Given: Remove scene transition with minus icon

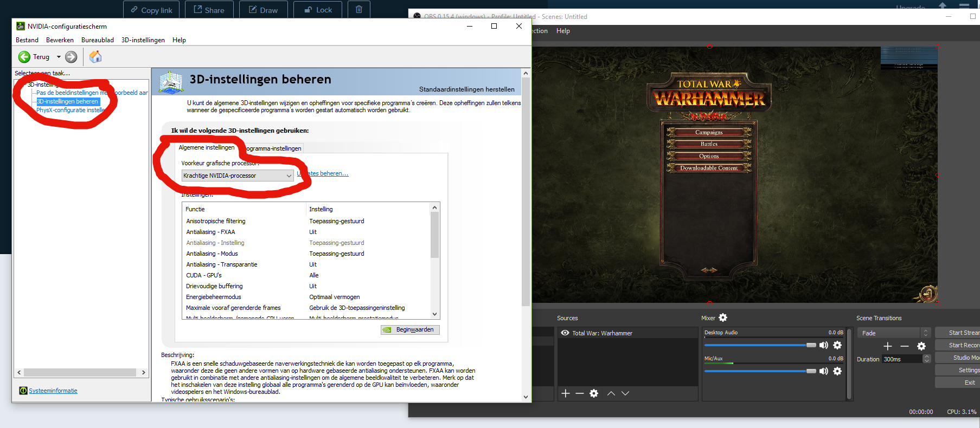Looking at the screenshot, I should (905, 346).
